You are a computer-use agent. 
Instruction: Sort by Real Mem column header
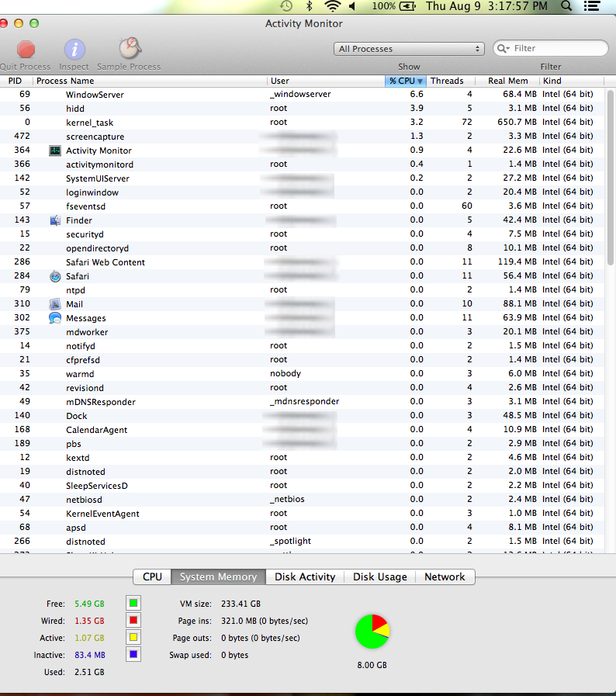[x=507, y=81]
